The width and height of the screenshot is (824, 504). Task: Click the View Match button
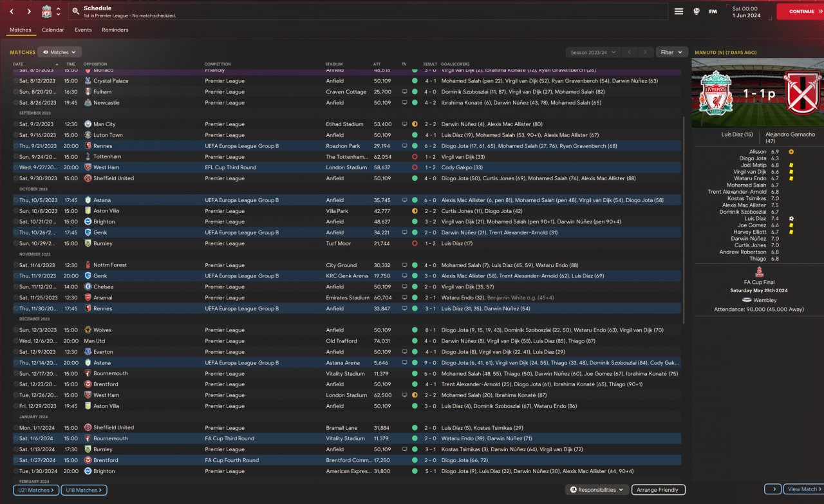click(803, 489)
